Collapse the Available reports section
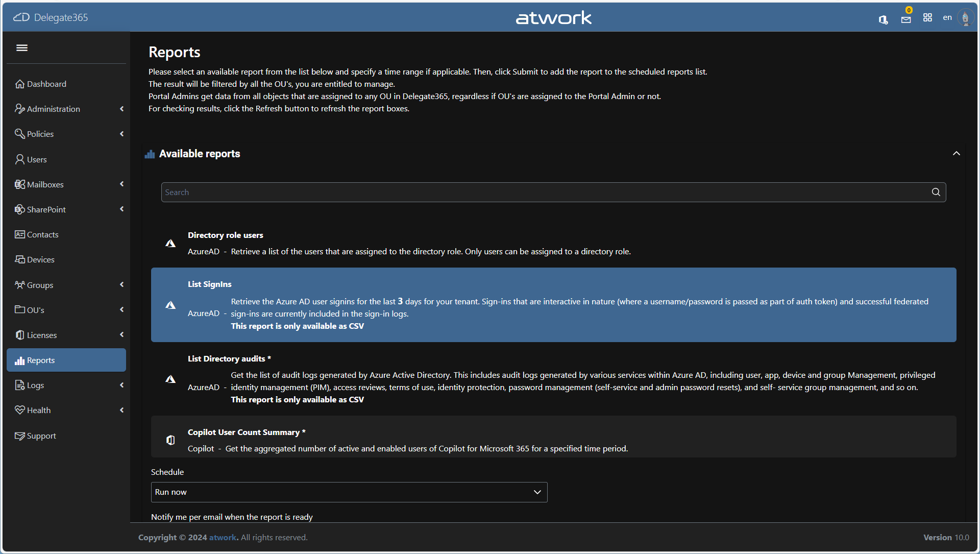980x554 pixels. 957,153
